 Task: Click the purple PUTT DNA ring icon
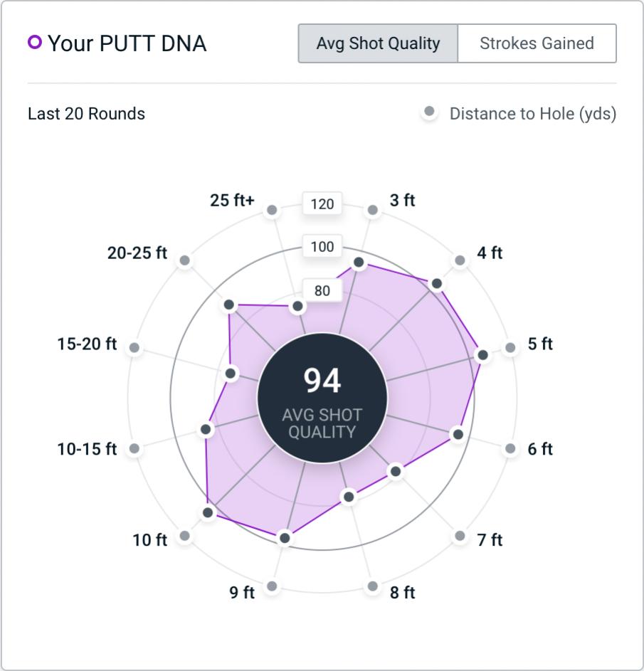(x=35, y=43)
